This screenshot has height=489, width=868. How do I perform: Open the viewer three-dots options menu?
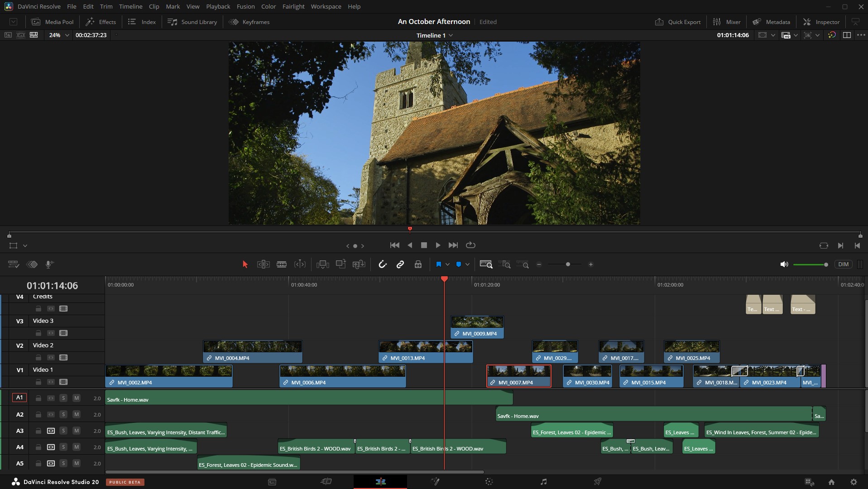pyautogui.click(x=861, y=35)
